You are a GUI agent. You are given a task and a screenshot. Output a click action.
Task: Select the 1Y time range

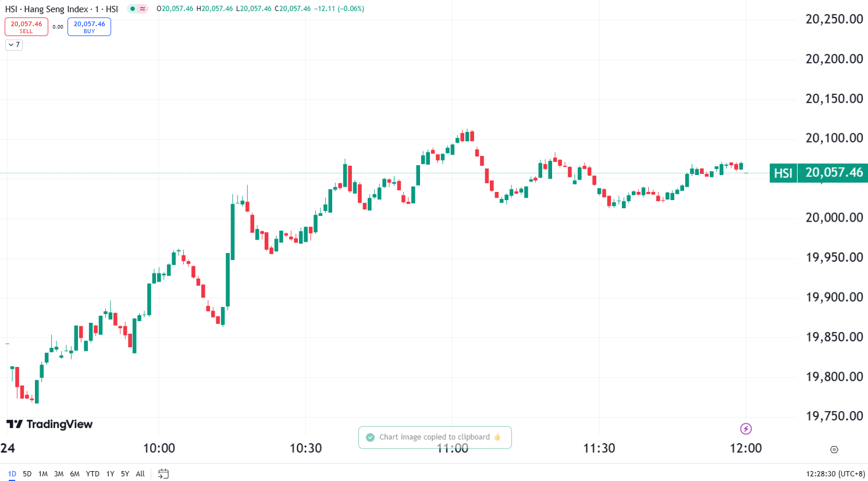(x=110, y=473)
